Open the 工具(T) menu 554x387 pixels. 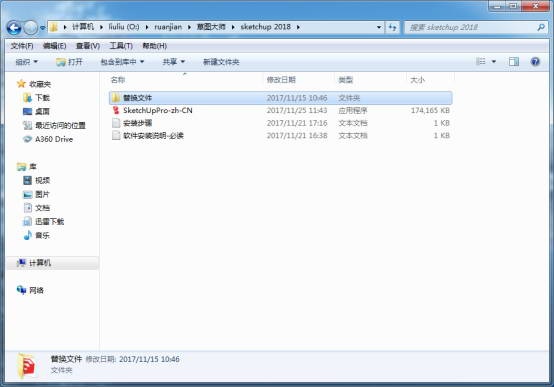[121, 46]
